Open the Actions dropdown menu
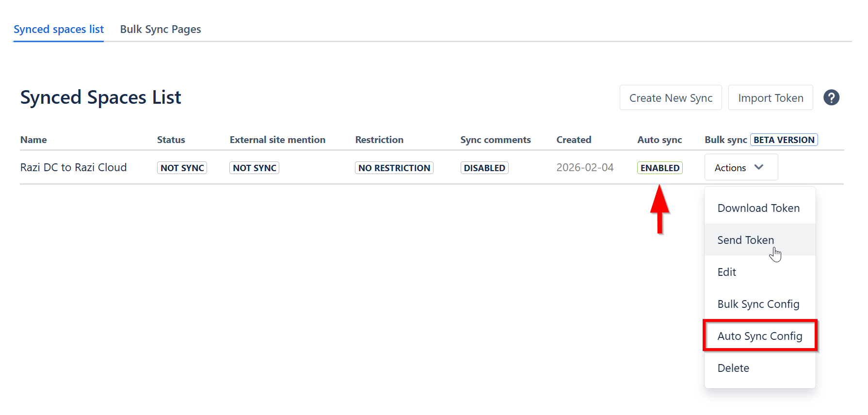This screenshot has height=415, width=868. click(x=740, y=167)
